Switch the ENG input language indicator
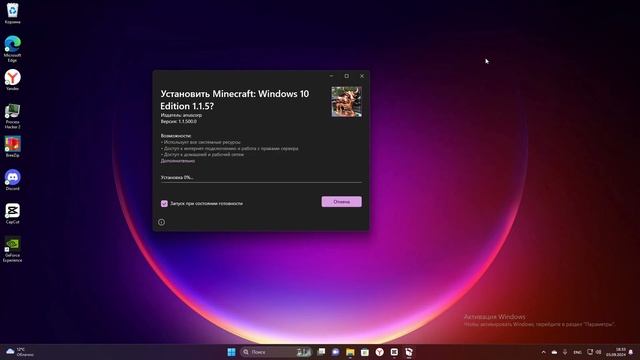The width and height of the screenshot is (640, 360). coord(577,352)
